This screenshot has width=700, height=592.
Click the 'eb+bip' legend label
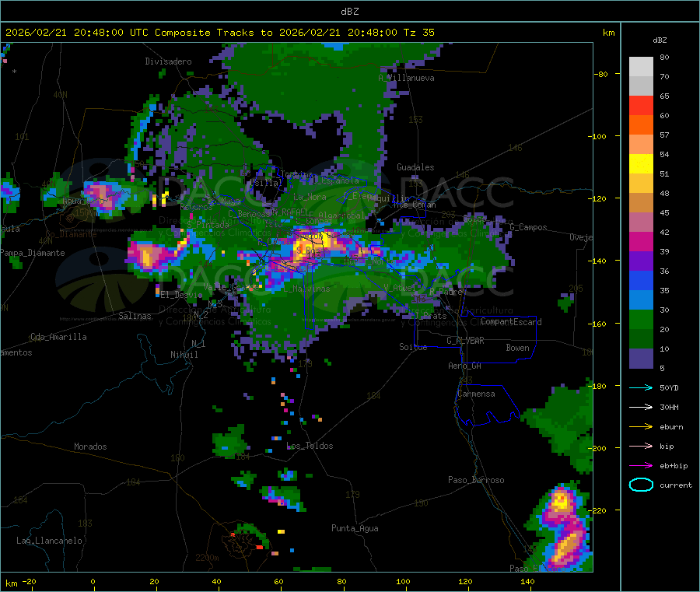point(674,466)
